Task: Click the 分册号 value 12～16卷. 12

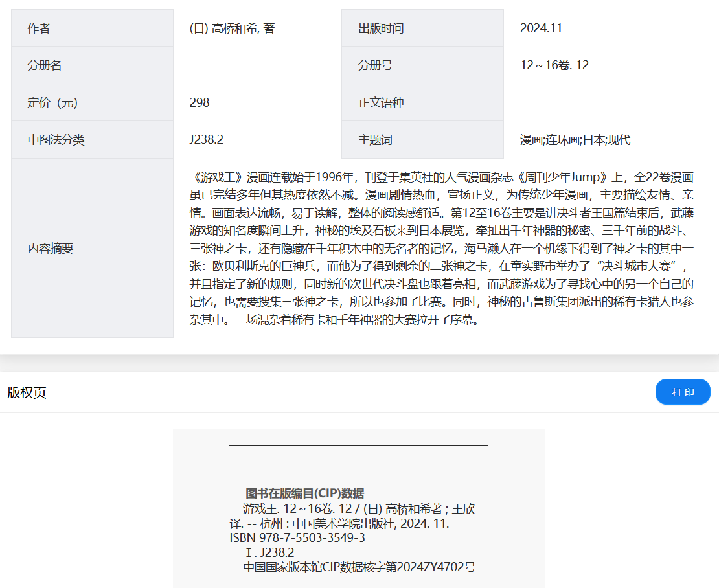Action: [554, 65]
